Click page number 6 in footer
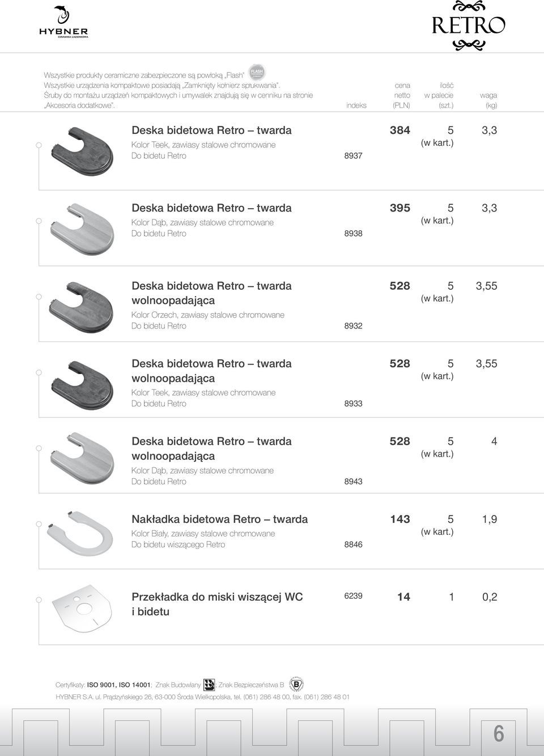The height and width of the screenshot is (756, 544). click(498, 733)
